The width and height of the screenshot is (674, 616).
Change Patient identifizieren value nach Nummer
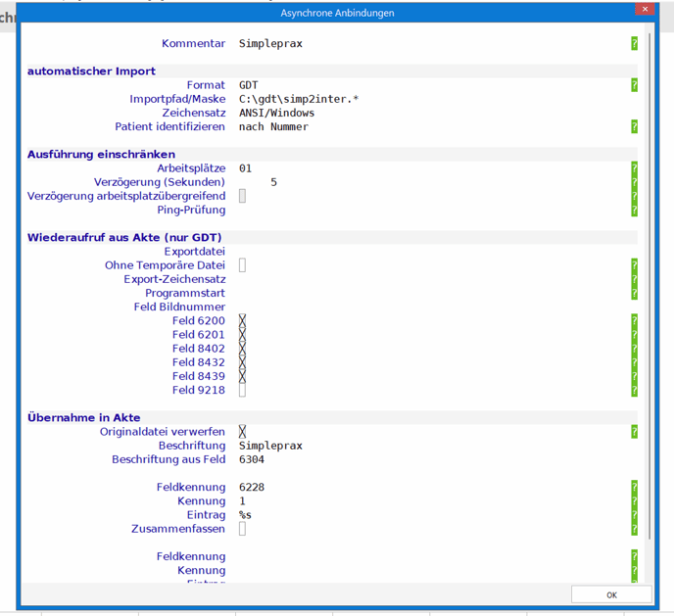click(274, 126)
